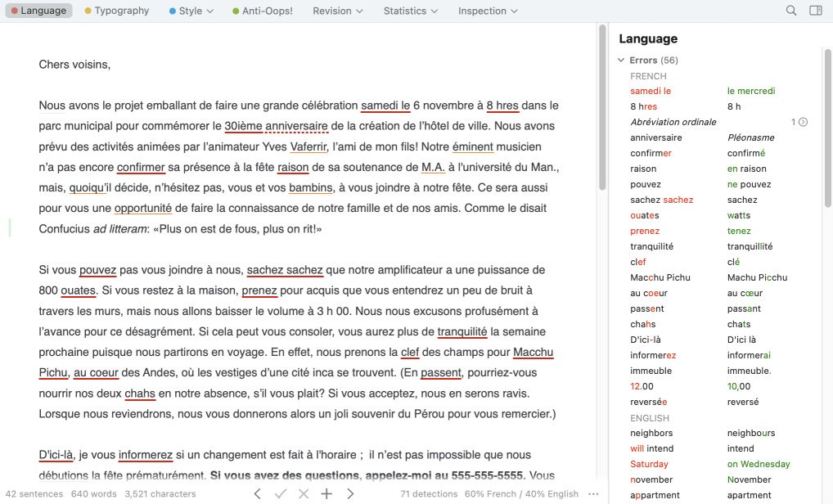Approve correction with the checkmark icon
This screenshot has width=833, height=504.
click(x=281, y=493)
